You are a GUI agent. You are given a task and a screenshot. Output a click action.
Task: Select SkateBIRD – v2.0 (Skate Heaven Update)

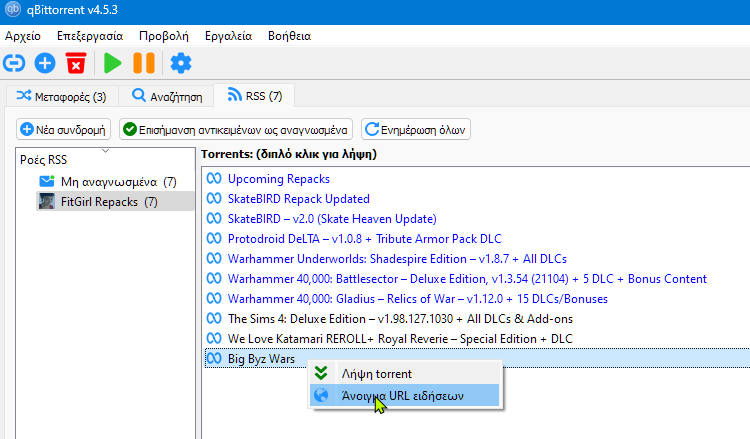[x=332, y=219]
